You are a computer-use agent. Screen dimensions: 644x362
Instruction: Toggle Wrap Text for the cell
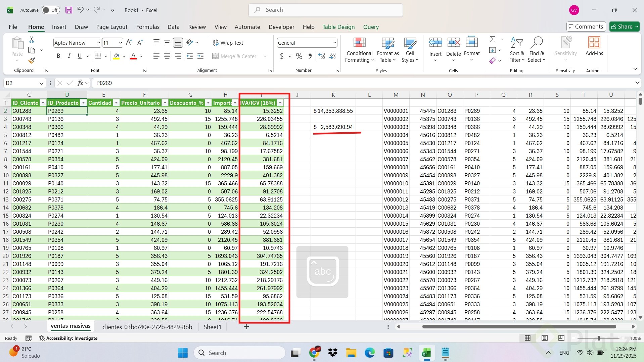pos(228,43)
